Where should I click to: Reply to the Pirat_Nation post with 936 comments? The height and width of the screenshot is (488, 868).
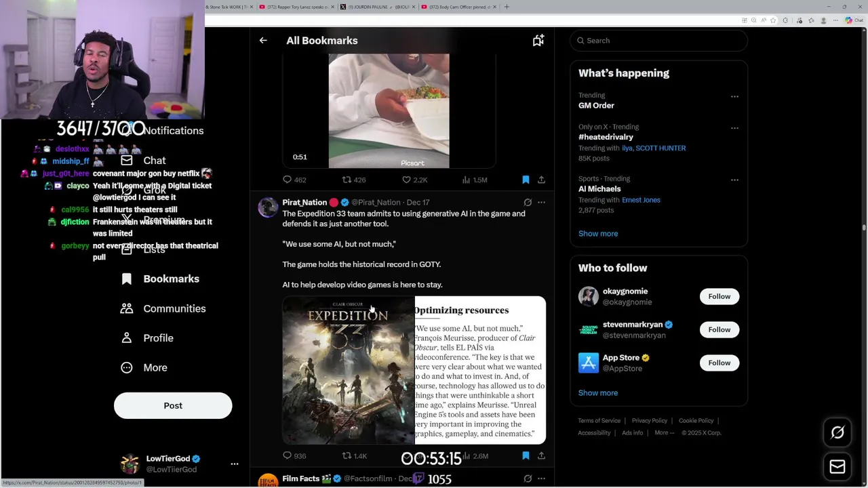tap(294, 456)
